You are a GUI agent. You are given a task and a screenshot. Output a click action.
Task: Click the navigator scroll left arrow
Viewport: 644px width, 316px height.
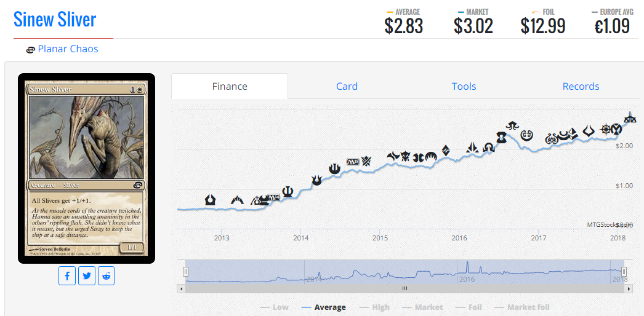181,288
